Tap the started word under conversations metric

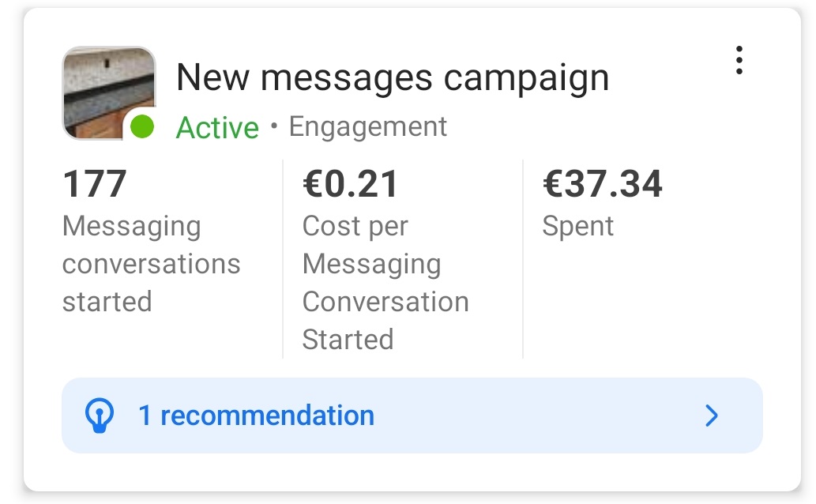[107, 302]
